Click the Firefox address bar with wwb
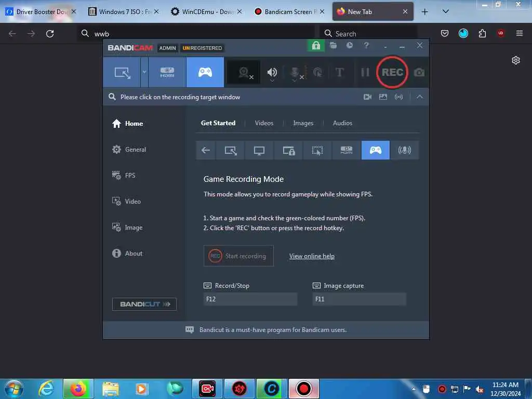 [x=196, y=34]
